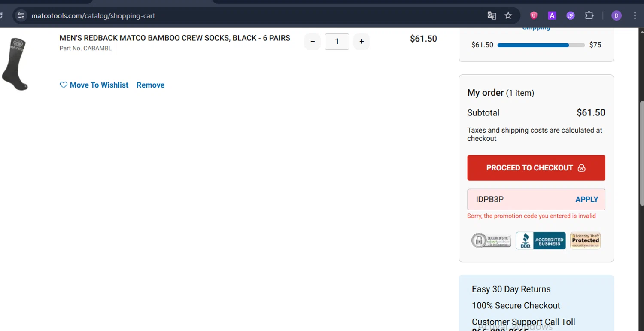Increase sock quantity with plus button
644x331 pixels.
[x=361, y=42]
